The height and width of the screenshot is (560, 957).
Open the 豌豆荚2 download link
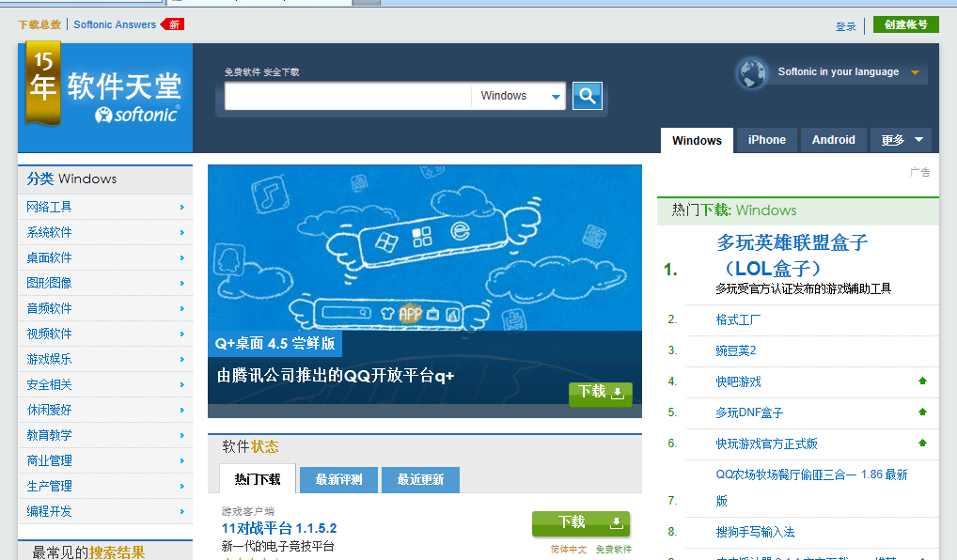[x=736, y=350]
